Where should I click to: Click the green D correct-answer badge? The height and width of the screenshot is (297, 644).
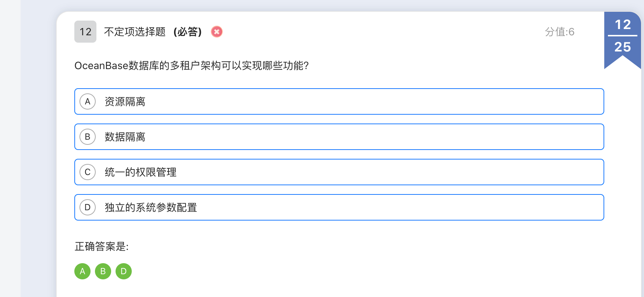pos(124,271)
